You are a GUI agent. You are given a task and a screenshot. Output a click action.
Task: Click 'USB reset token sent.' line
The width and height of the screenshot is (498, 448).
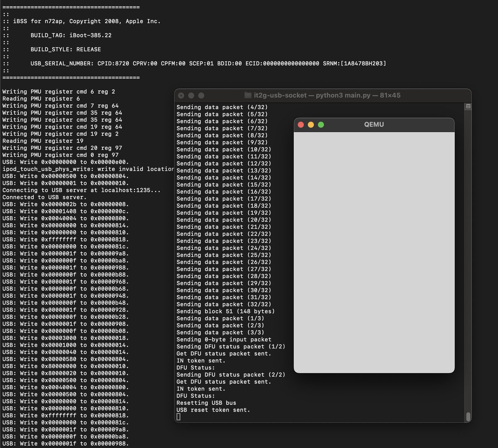[213, 410]
